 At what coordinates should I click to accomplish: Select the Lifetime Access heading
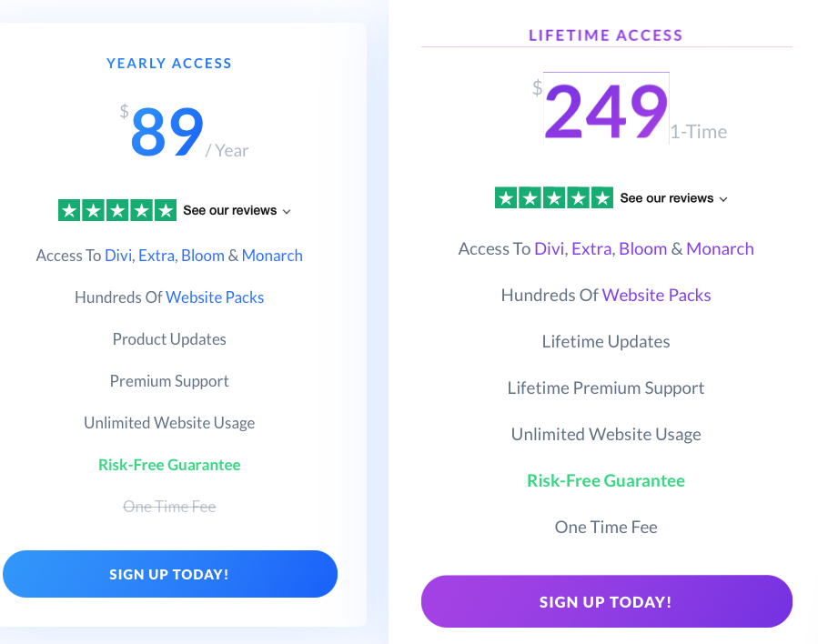click(x=606, y=35)
